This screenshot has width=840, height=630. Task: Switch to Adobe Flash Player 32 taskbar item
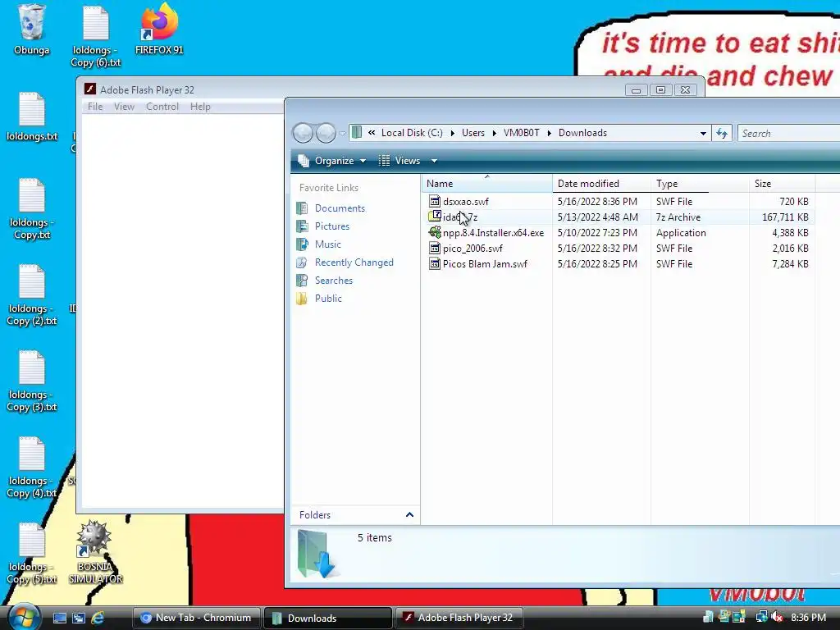coord(459,618)
